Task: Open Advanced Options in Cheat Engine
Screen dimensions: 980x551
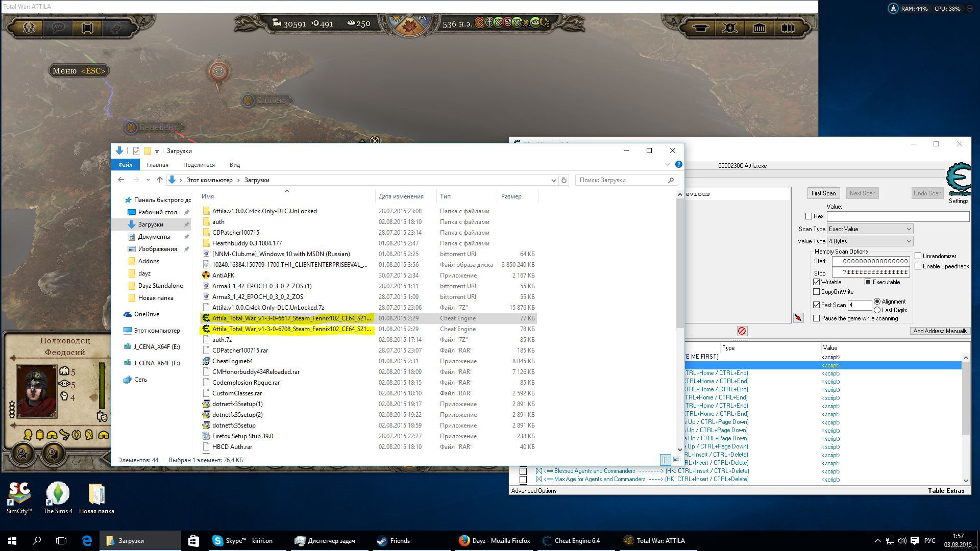Action: tap(534, 491)
